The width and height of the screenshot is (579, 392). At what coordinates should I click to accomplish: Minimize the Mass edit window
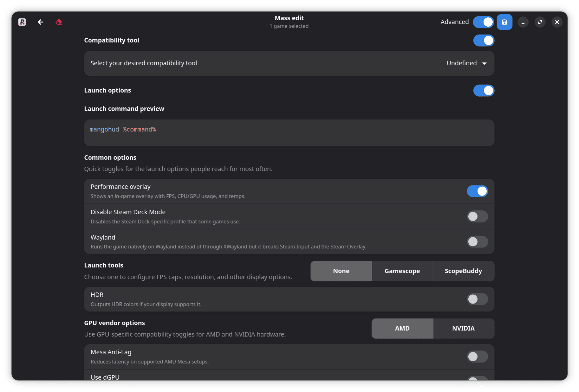click(x=523, y=22)
